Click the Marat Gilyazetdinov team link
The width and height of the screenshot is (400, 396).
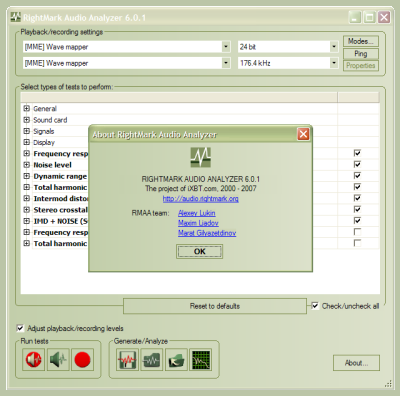pos(207,233)
